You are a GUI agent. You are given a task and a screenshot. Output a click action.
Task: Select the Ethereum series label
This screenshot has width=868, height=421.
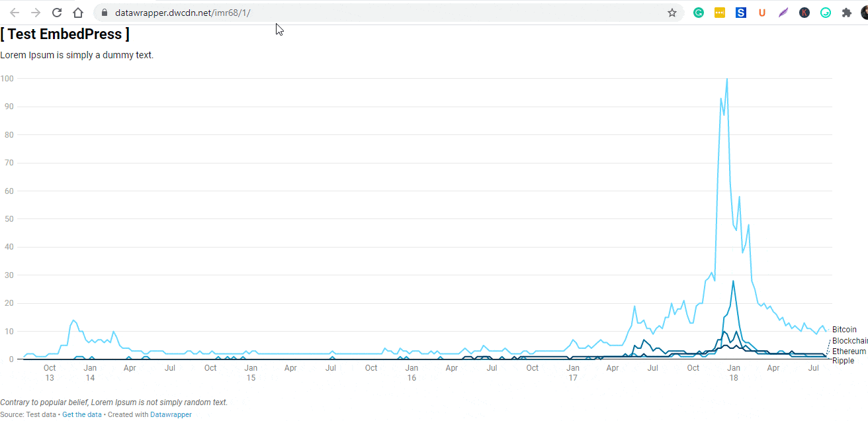click(x=849, y=351)
